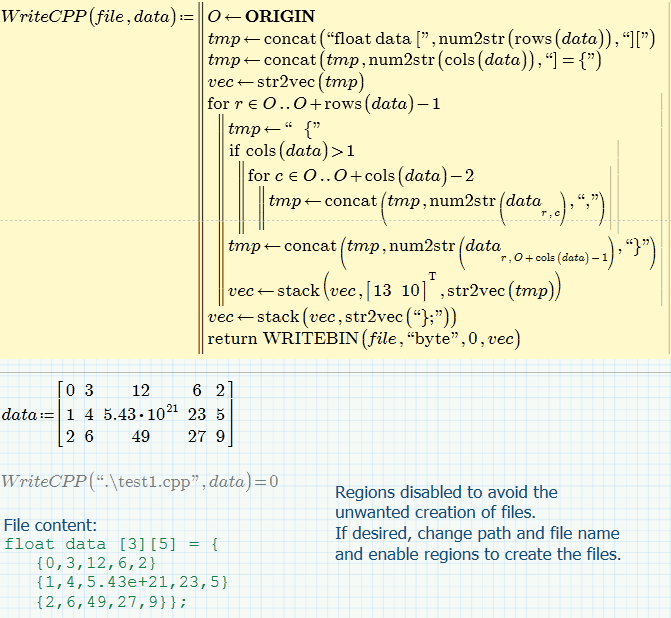Click the 27 element in the data matrix
This screenshot has width=671, height=618.
pos(197,437)
